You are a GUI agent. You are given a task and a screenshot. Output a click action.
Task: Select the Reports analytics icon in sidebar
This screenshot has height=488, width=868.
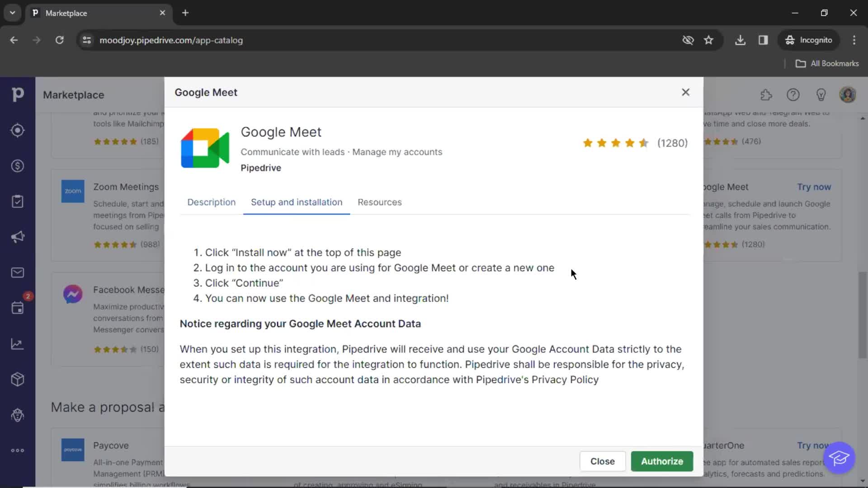(x=17, y=344)
